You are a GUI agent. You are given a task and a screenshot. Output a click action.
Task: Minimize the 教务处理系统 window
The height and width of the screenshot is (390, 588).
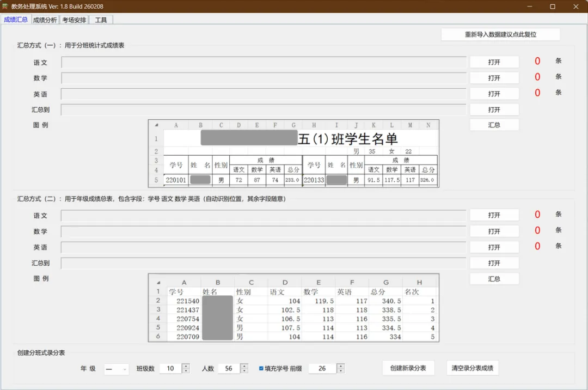coord(530,7)
